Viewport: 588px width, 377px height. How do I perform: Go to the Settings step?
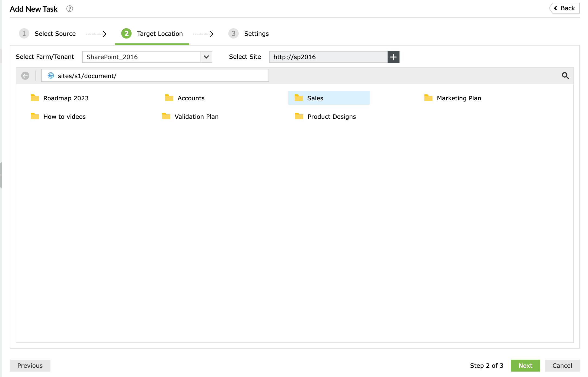click(256, 33)
